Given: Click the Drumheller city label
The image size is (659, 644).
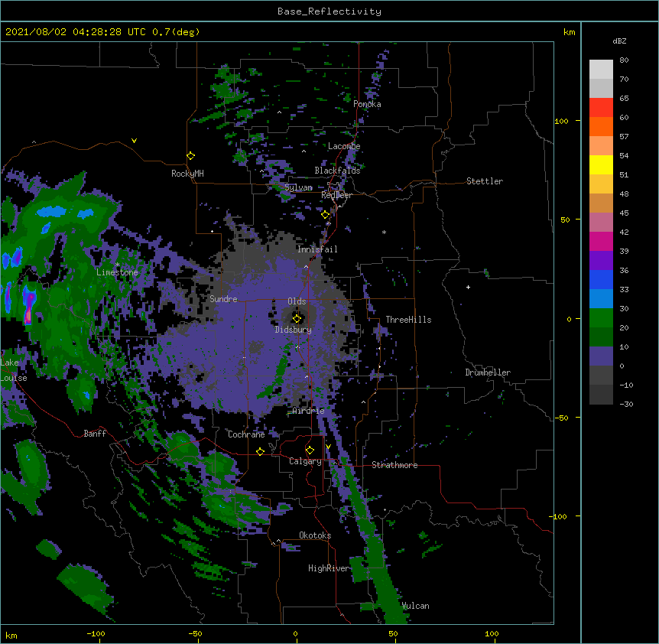Looking at the screenshot, I should 488,372.
